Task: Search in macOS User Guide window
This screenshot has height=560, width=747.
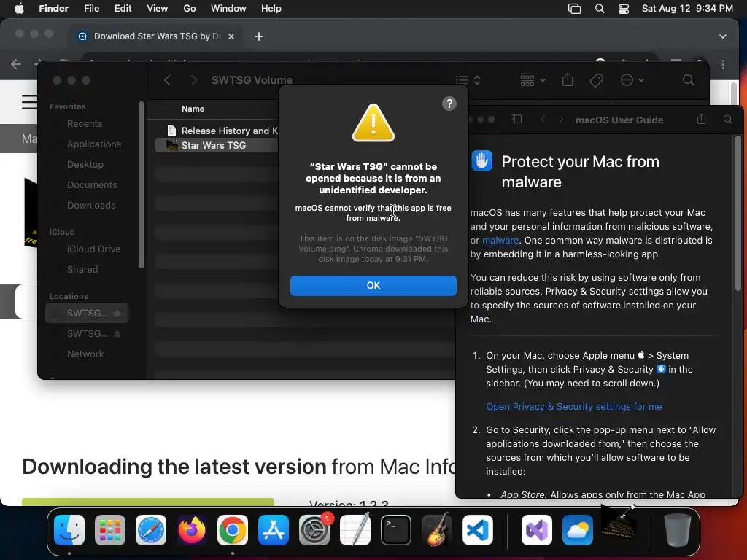Action: pos(727,120)
